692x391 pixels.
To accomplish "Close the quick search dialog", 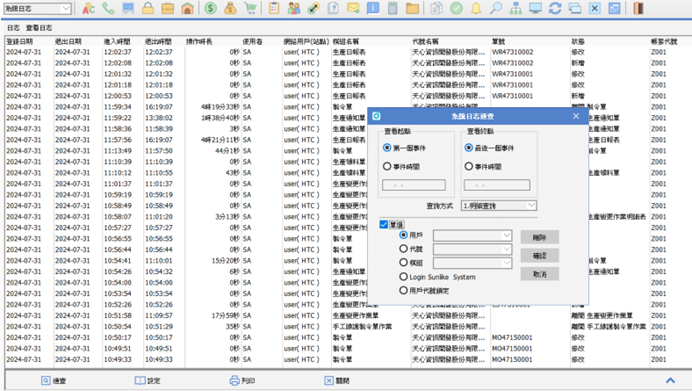I will coord(576,116).
